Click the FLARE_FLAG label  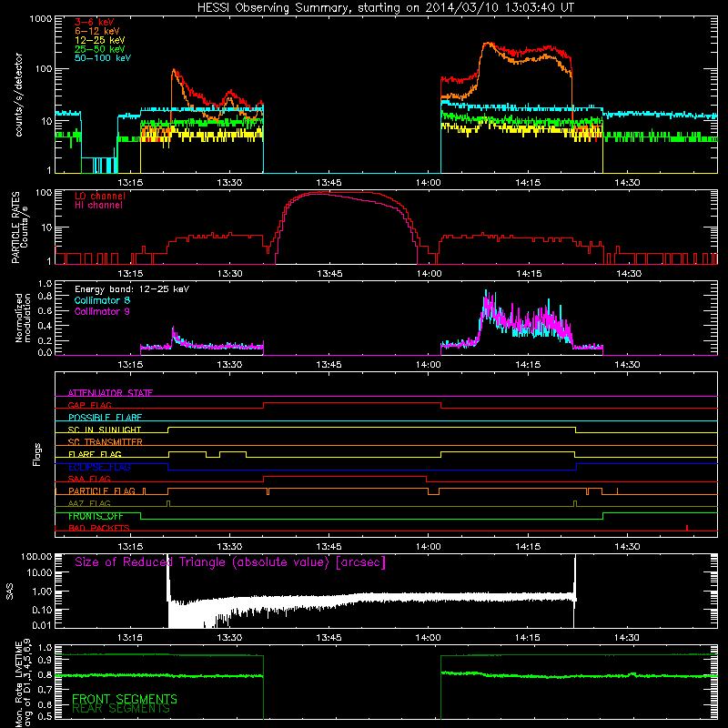pos(95,454)
